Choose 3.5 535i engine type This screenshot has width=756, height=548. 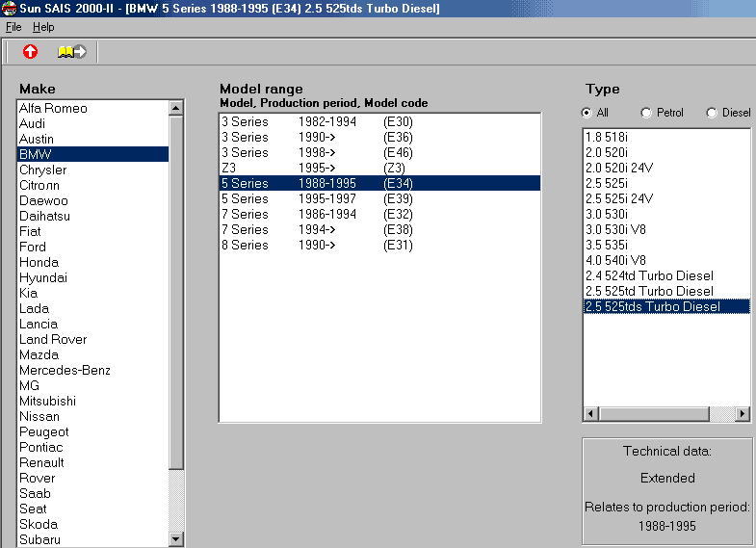(666, 245)
